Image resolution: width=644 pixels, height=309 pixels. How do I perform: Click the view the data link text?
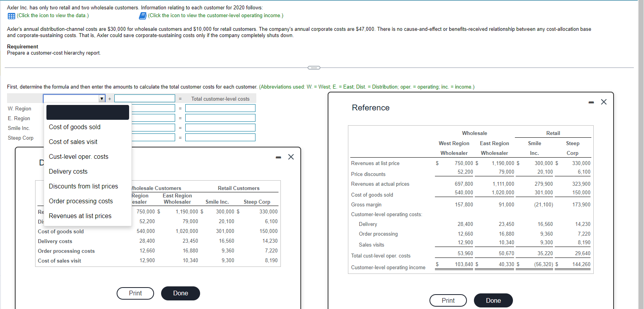click(53, 16)
